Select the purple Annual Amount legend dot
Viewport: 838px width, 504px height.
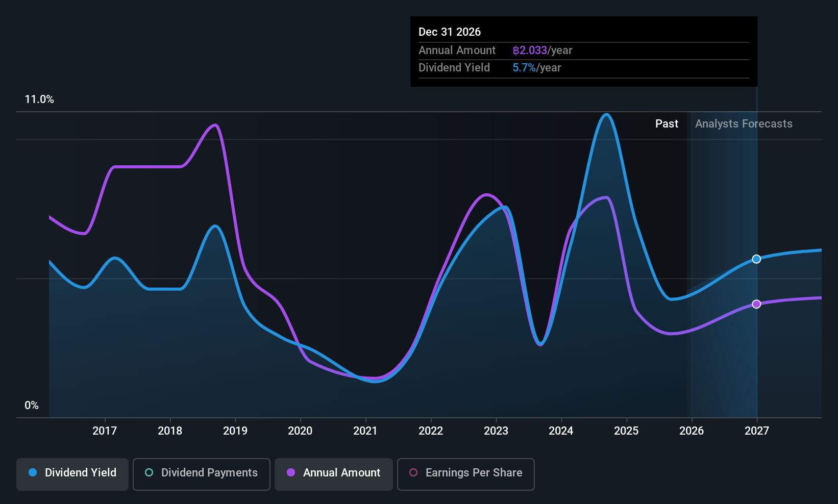[291, 473]
